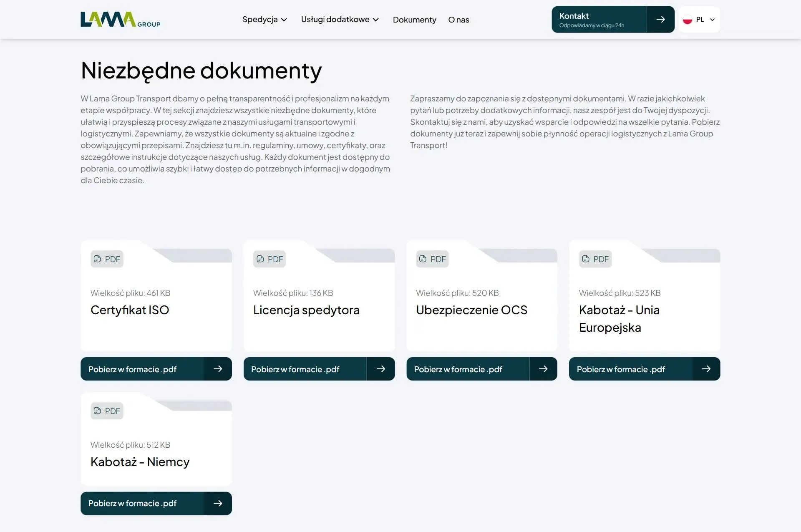Download Kabotaż - Unia Europejska in pdf format
The image size is (801, 532).
click(645, 369)
